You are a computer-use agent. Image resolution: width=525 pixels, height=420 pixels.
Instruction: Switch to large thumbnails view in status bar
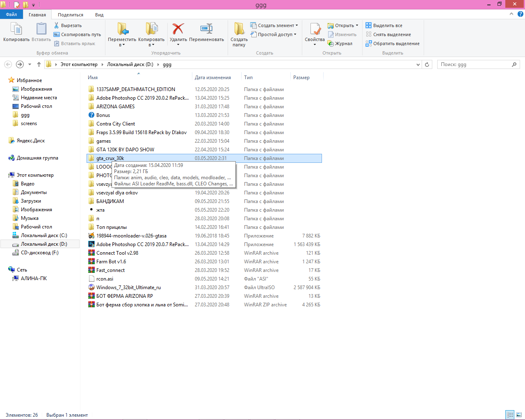click(519, 415)
